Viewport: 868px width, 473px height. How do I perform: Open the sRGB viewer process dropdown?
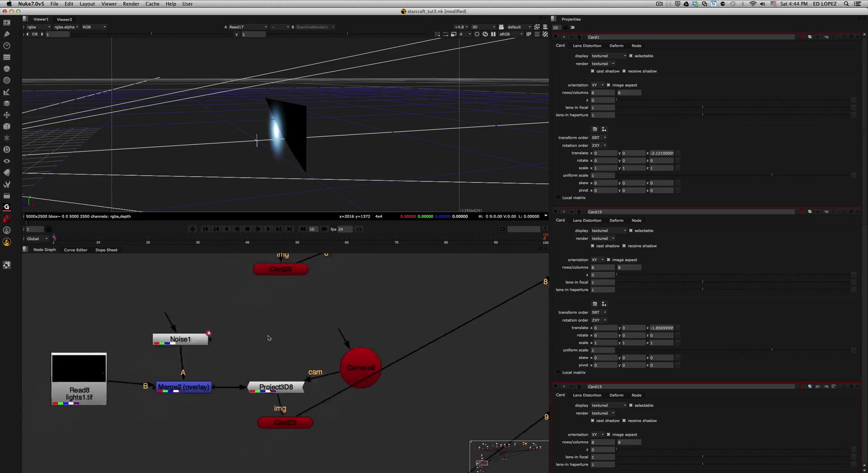[511, 34]
